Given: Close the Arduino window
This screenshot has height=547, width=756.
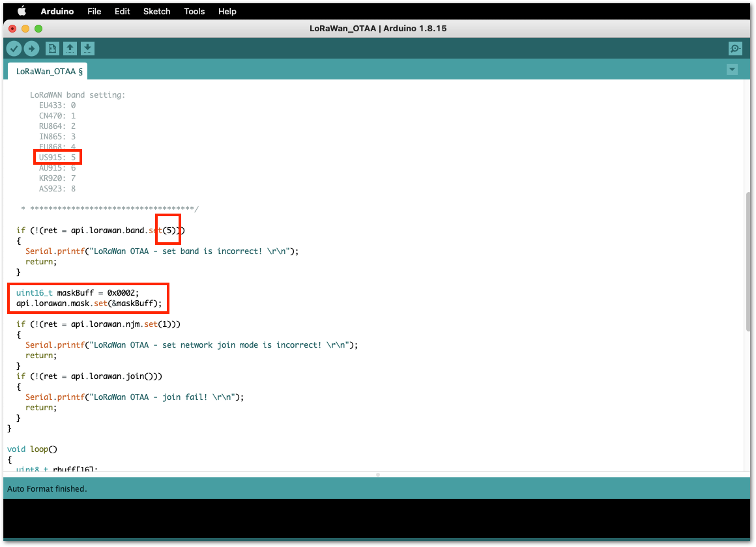Looking at the screenshot, I should [12, 29].
